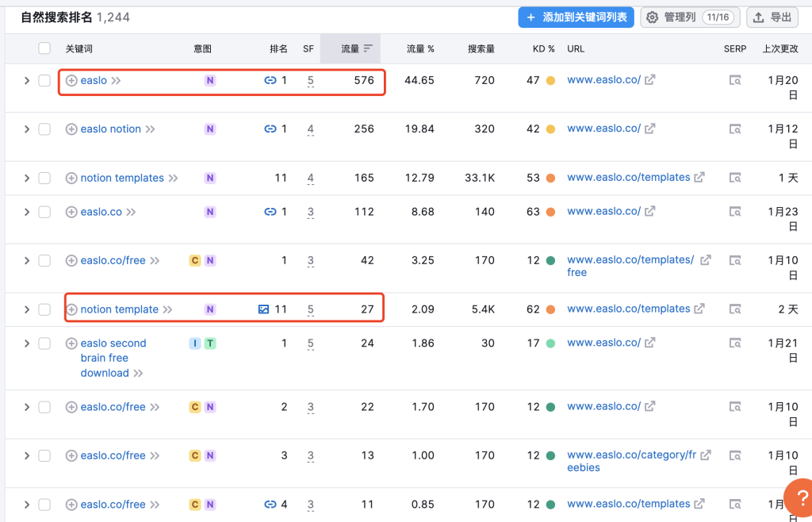This screenshot has height=522, width=812.
Task: Click the sort icon in the 流量 column header
Action: [x=368, y=48]
